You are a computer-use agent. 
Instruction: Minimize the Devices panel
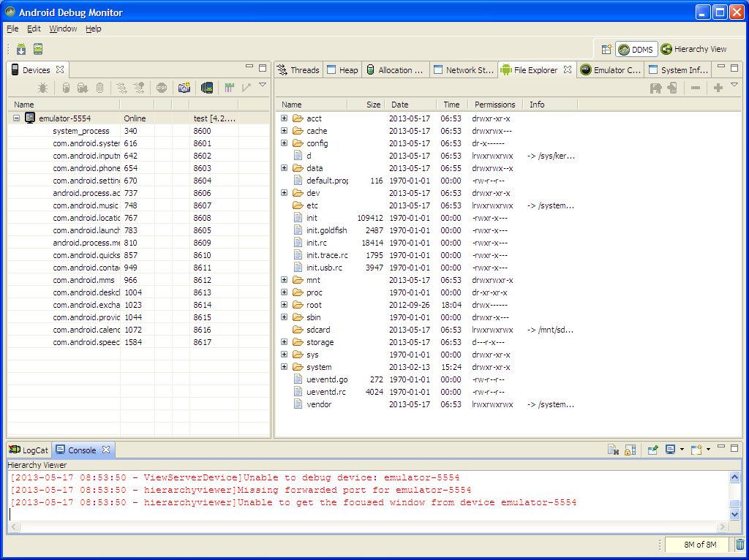pyautogui.click(x=249, y=67)
